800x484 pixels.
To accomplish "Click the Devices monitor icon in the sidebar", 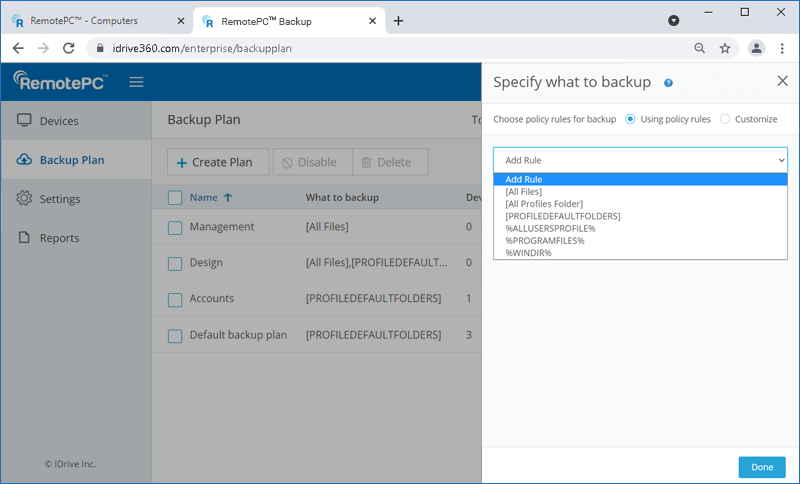I will point(24,120).
